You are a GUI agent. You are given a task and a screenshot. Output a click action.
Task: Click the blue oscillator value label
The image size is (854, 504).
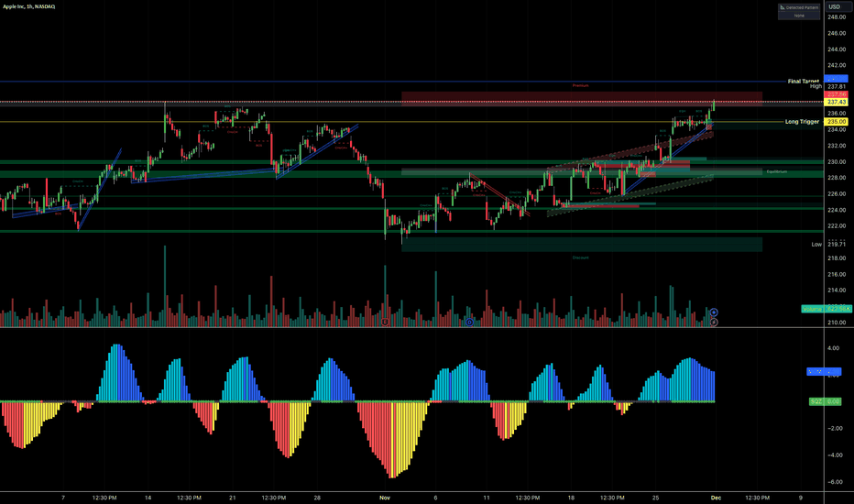pyautogui.click(x=823, y=372)
